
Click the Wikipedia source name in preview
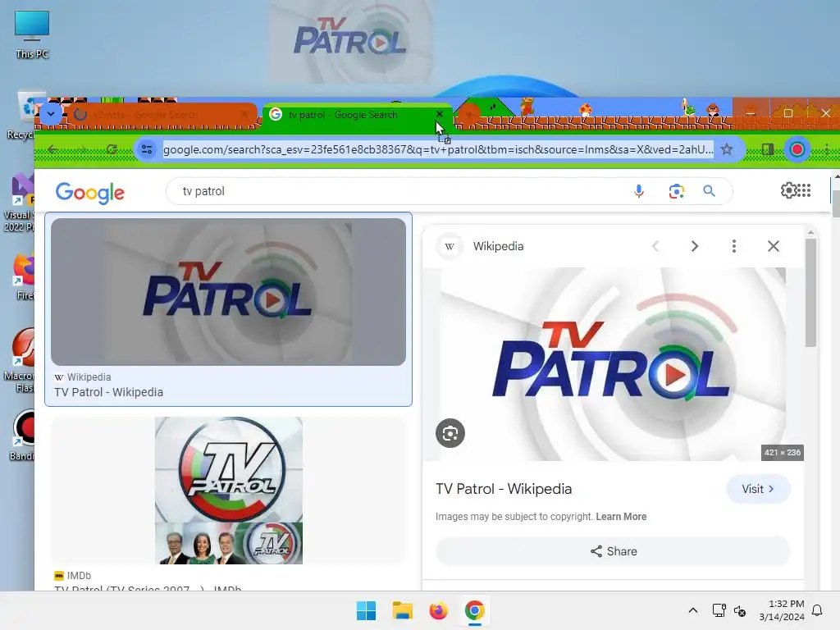(x=498, y=246)
